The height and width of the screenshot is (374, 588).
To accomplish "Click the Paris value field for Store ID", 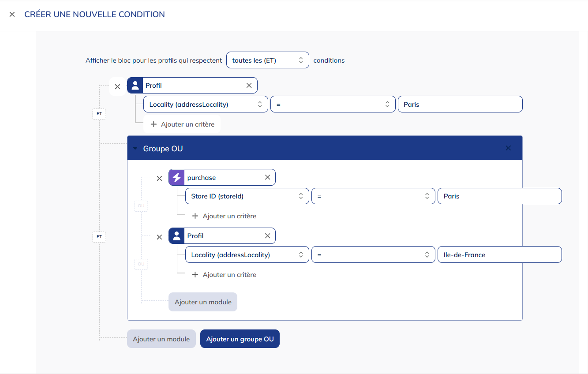I will pyautogui.click(x=499, y=196).
